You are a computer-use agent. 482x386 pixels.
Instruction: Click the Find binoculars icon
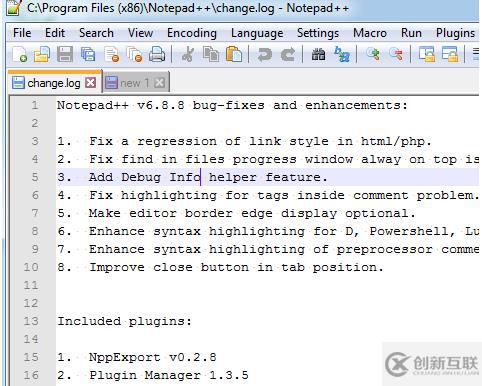coord(318,54)
